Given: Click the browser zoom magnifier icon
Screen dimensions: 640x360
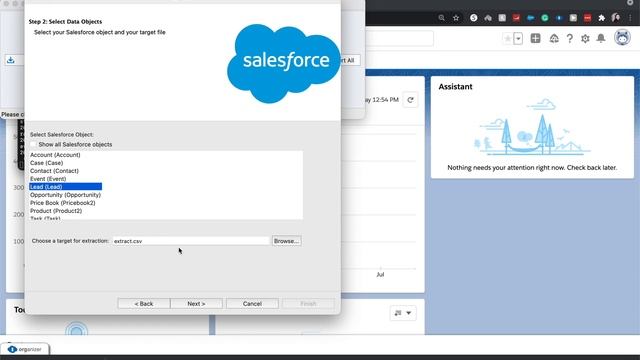Looking at the screenshot, I should tap(442, 18).
